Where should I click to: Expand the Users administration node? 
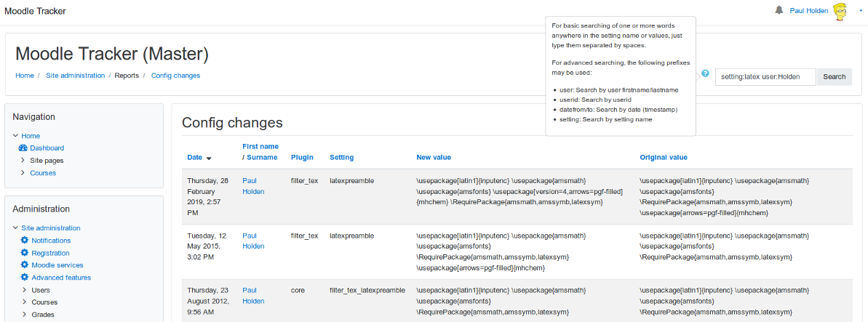pyautogui.click(x=24, y=290)
